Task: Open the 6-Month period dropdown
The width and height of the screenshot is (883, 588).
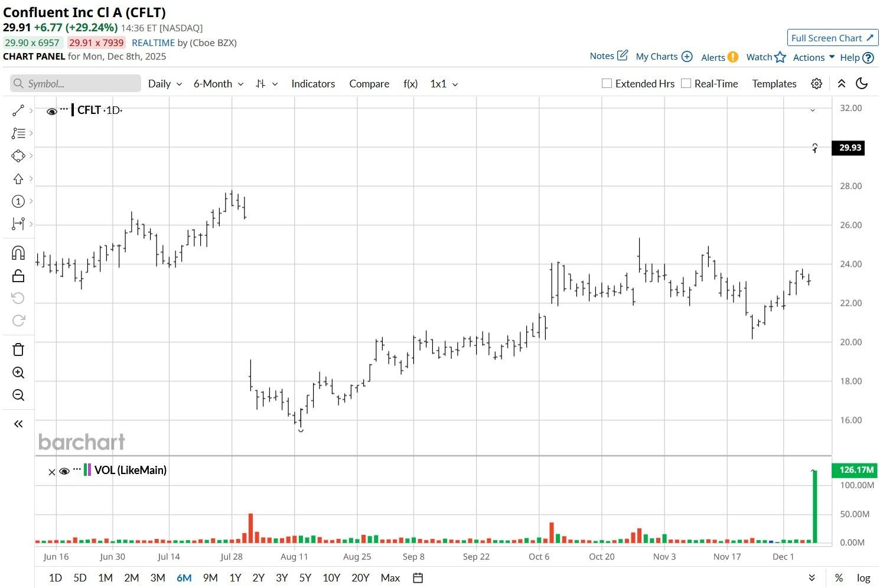Action: click(219, 84)
